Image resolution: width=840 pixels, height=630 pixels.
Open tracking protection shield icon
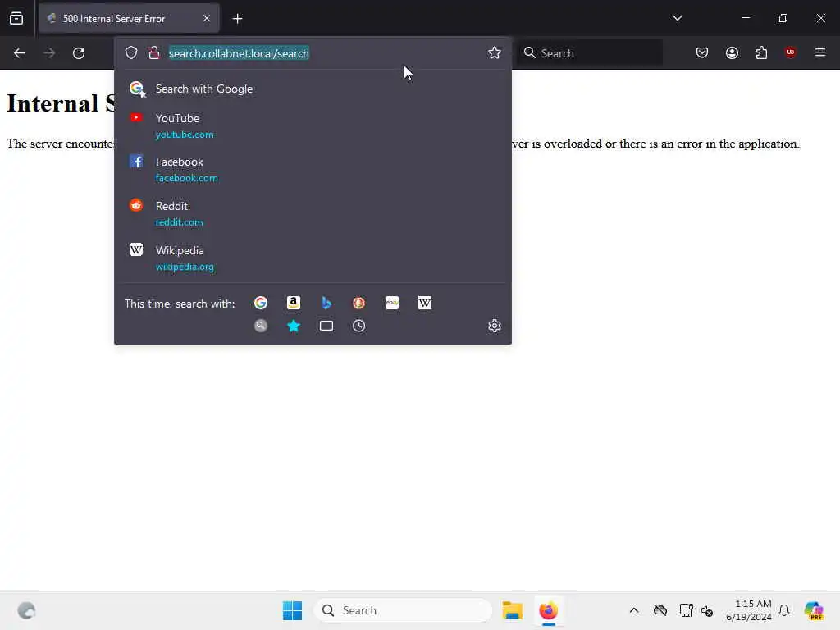click(131, 52)
